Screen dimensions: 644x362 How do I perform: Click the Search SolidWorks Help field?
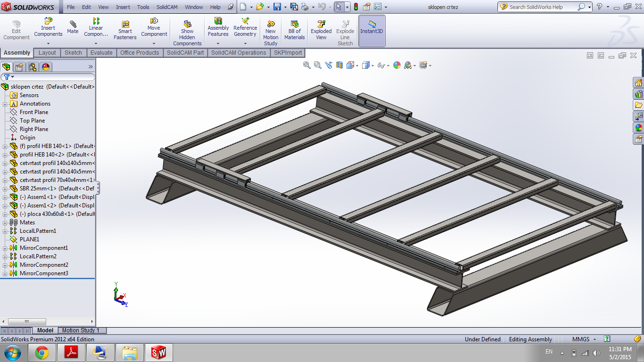(x=542, y=7)
